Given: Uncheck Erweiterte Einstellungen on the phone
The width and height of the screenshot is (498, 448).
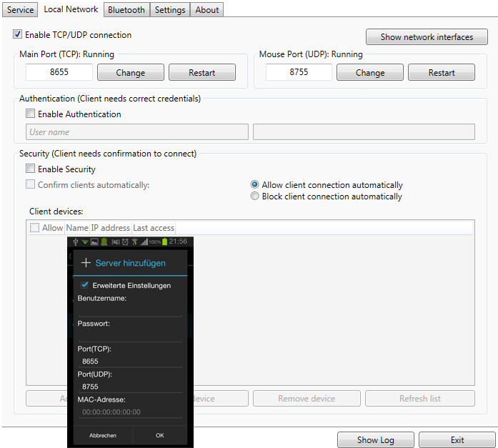Looking at the screenshot, I should tap(84, 285).
